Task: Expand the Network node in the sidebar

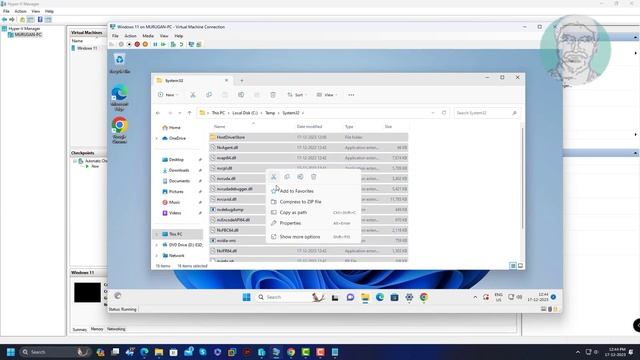Action: click(x=157, y=256)
